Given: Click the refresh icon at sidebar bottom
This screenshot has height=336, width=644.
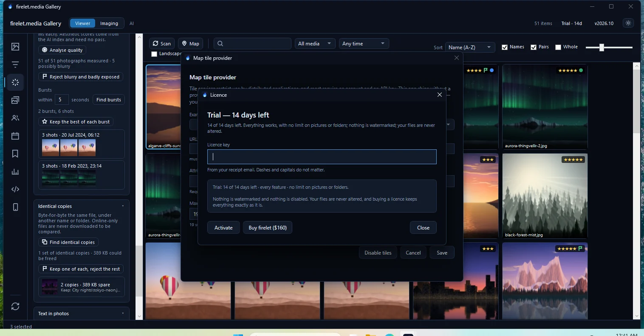Looking at the screenshot, I should click(x=15, y=306).
